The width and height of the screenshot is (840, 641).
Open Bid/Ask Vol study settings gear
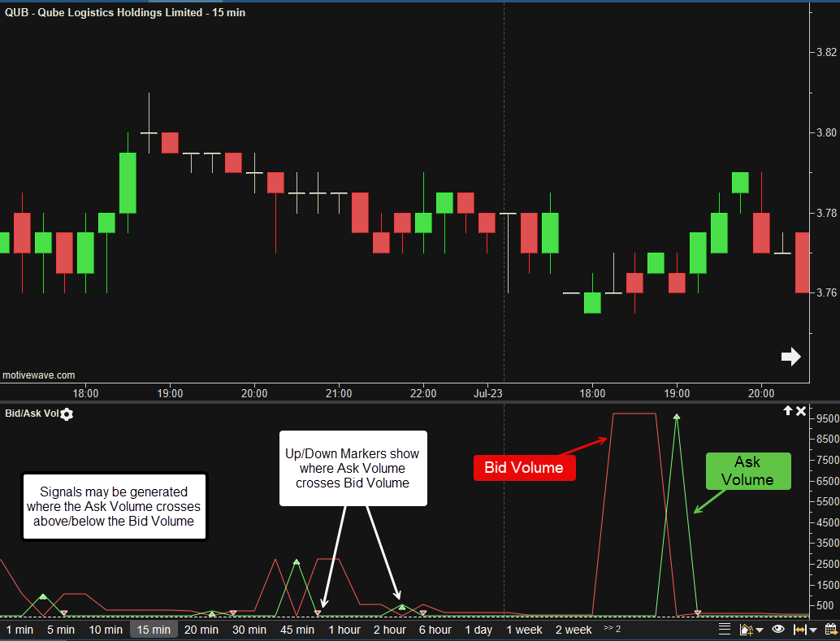coord(67,414)
